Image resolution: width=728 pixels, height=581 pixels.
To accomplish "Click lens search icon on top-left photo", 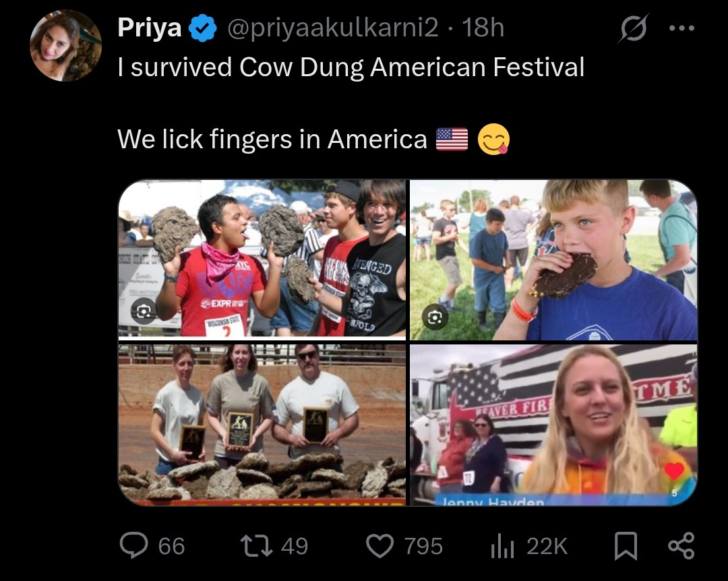I will 144,311.
